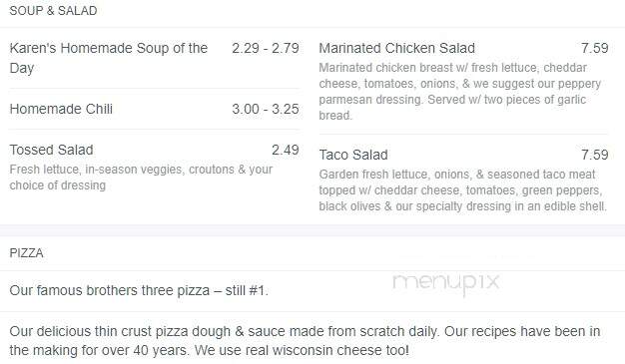The width and height of the screenshot is (625, 364).
Task: Select the 2.49 Tossed Salad price
Action: 286,150
